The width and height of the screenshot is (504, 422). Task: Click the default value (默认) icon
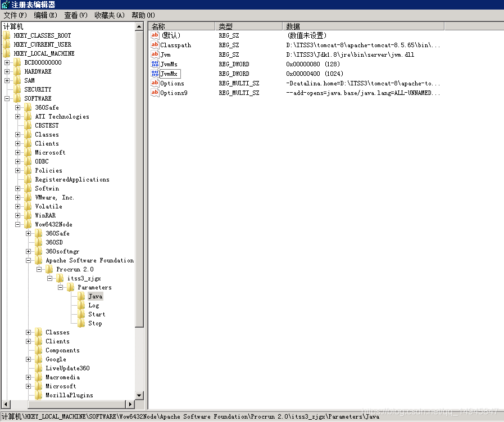pyautogui.click(x=155, y=35)
